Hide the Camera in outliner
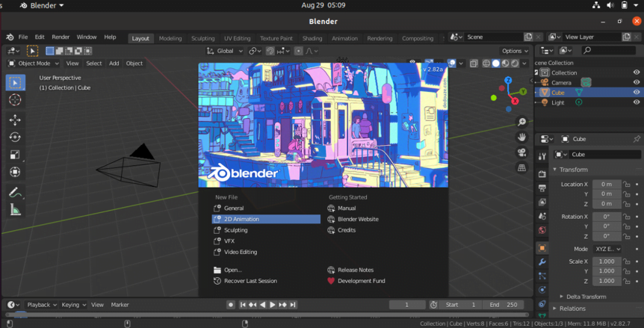Image resolution: width=644 pixels, height=328 pixels. click(637, 82)
